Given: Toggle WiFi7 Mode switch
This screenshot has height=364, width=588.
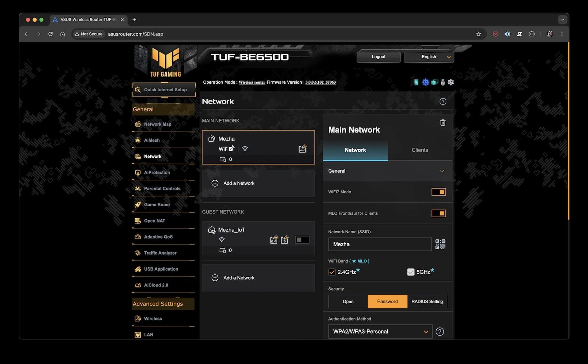Looking at the screenshot, I should 439,192.
